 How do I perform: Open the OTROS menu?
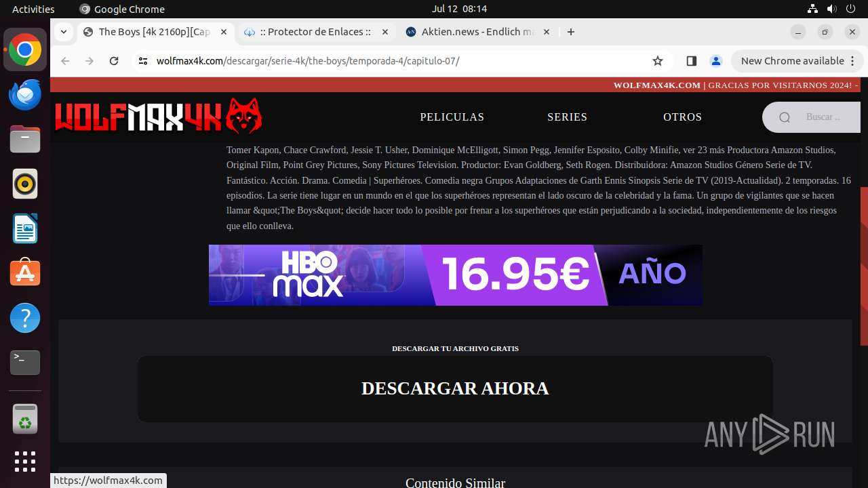(682, 117)
